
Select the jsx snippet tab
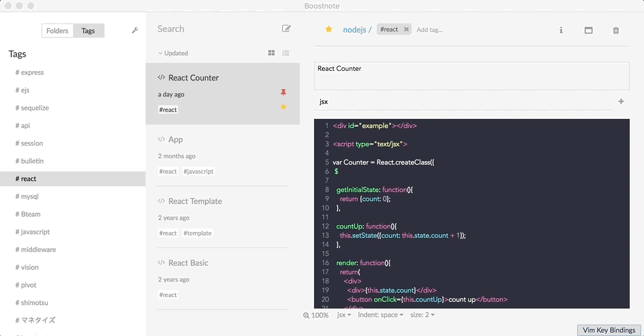(x=324, y=102)
